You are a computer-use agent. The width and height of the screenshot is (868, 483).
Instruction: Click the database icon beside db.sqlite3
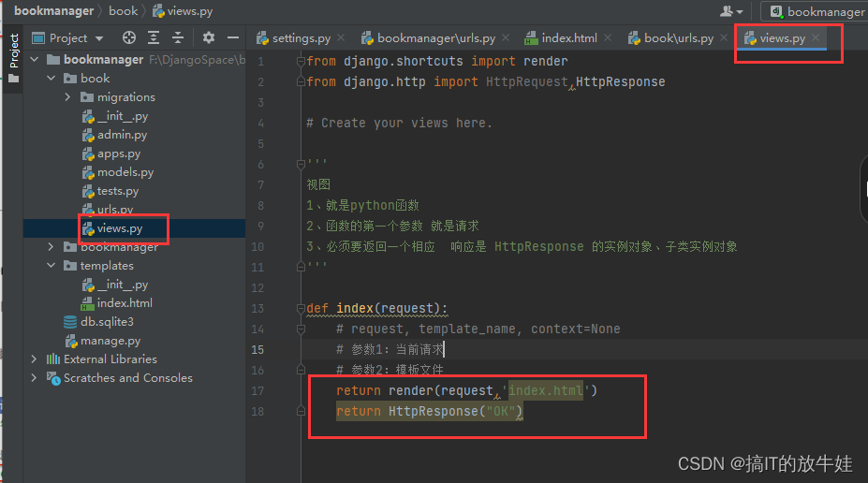tap(70, 322)
